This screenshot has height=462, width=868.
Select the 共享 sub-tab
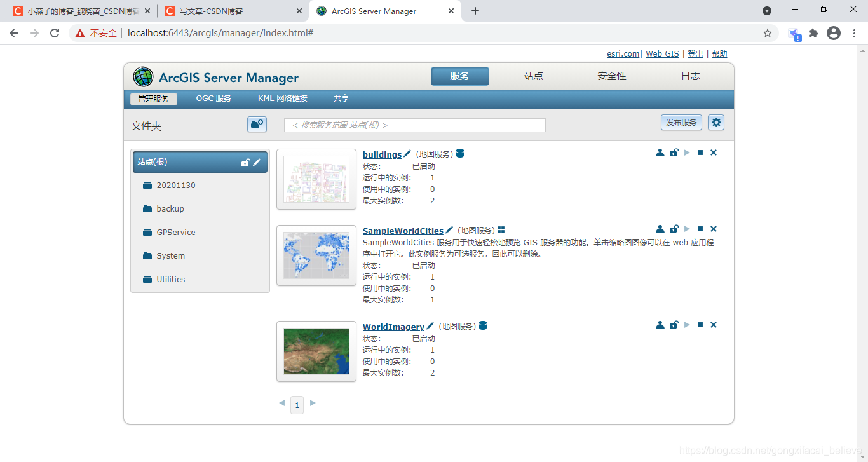point(341,99)
